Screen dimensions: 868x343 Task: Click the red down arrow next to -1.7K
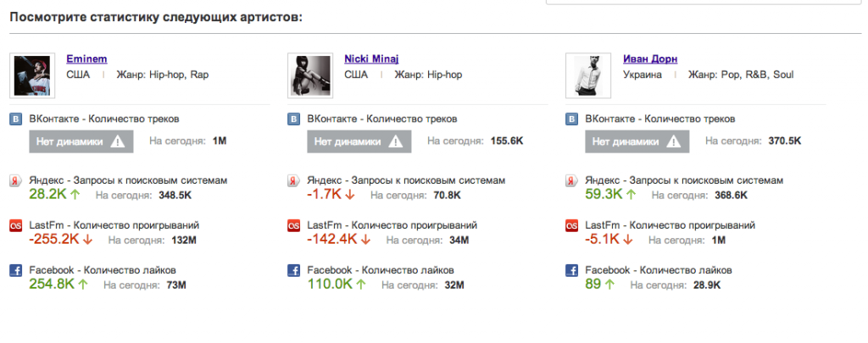[349, 195]
